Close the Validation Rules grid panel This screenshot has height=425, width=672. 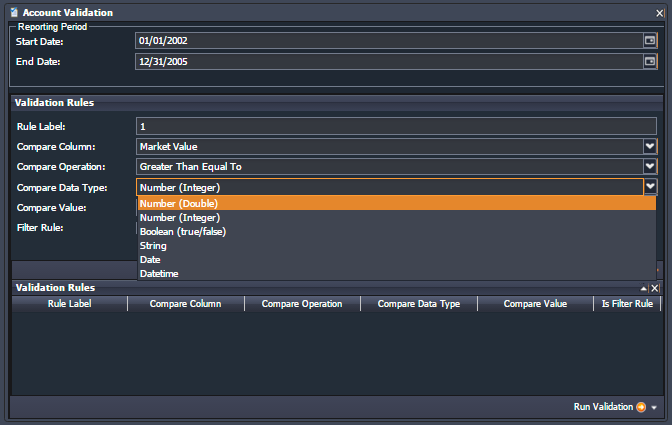coord(654,288)
